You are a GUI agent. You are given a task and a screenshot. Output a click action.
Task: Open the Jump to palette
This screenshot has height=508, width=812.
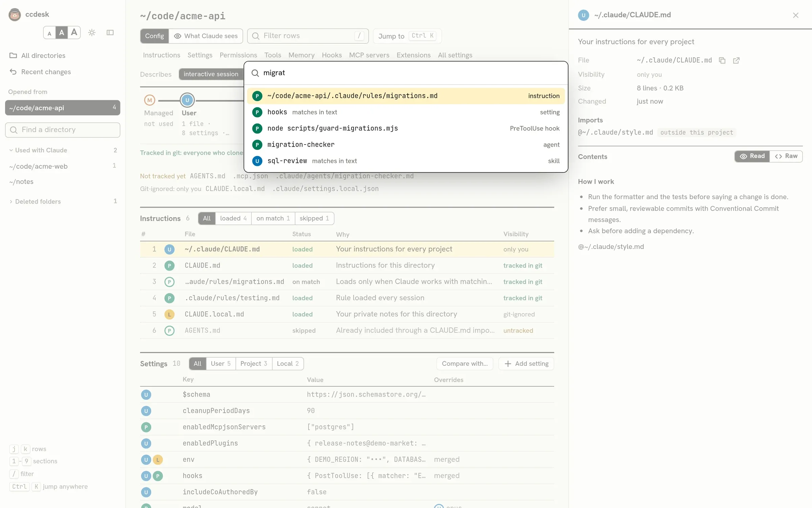407,36
